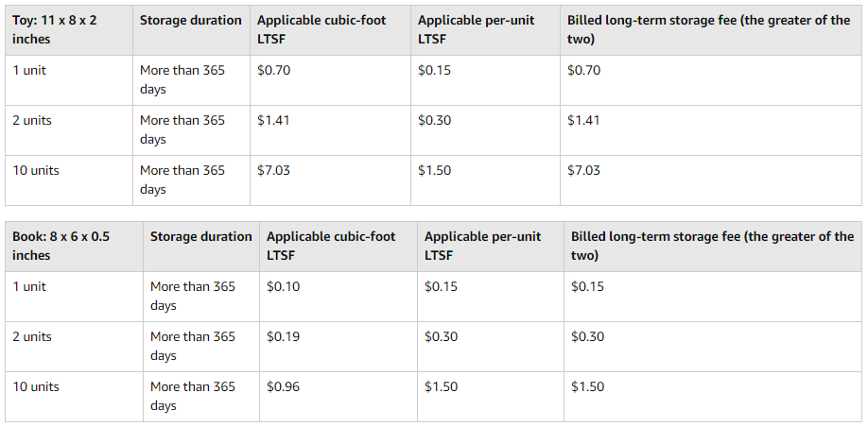The height and width of the screenshot is (427, 868).
Task: Select Toy table's "Billed long-term storage fee" header
Action: pyautogui.click(x=708, y=29)
